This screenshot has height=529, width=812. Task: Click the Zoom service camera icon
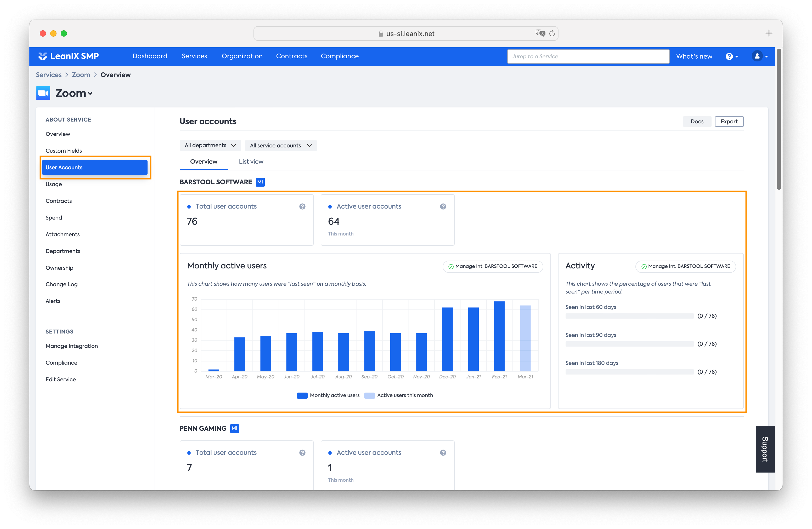pos(43,93)
